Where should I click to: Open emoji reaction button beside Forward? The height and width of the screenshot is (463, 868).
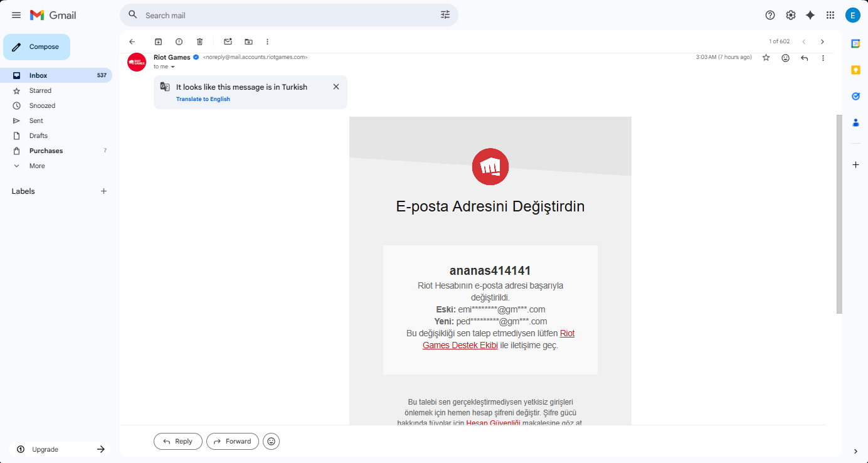click(271, 441)
